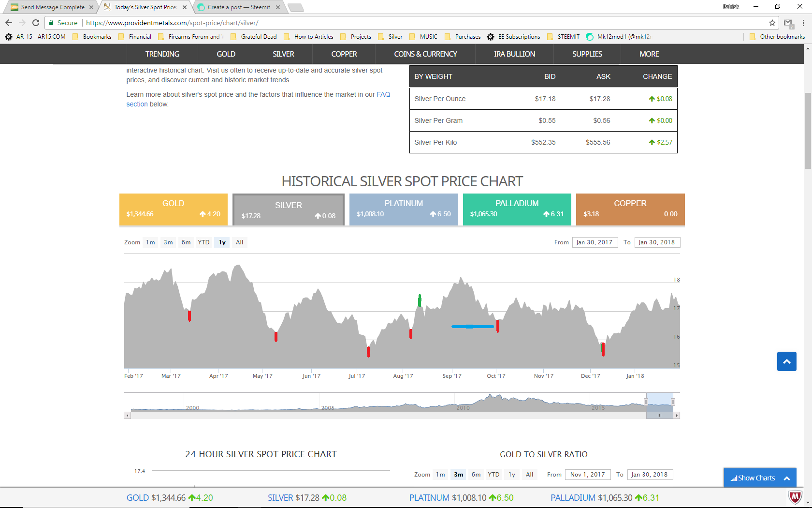Close the Today's Silver Spot Price tab
The height and width of the screenshot is (508, 812).
[185, 7]
